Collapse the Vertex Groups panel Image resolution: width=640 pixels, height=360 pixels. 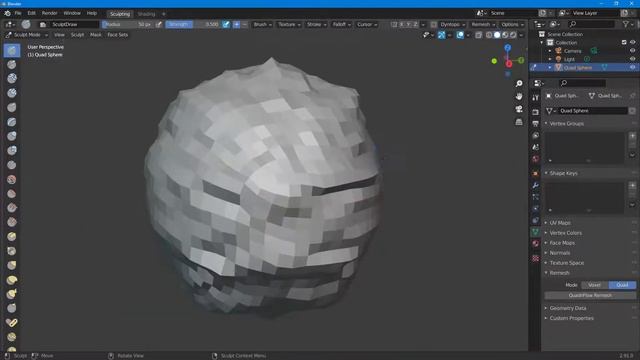[567, 123]
